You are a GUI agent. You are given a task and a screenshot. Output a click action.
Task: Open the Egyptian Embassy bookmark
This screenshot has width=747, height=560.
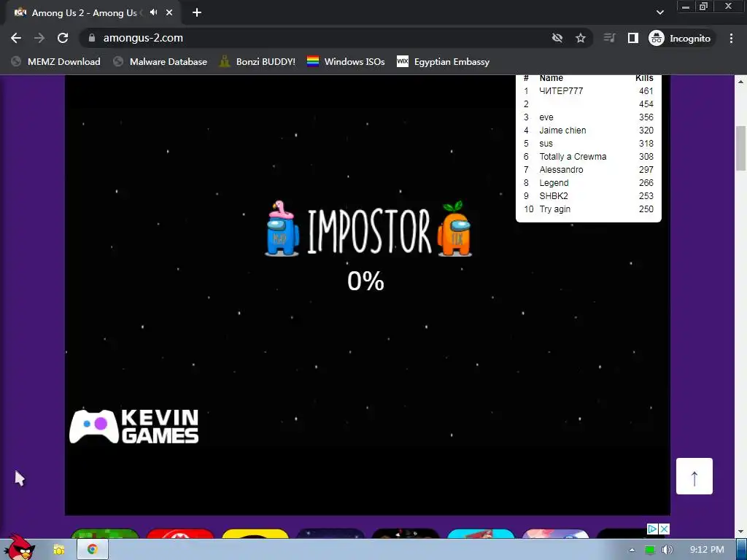[443, 61]
